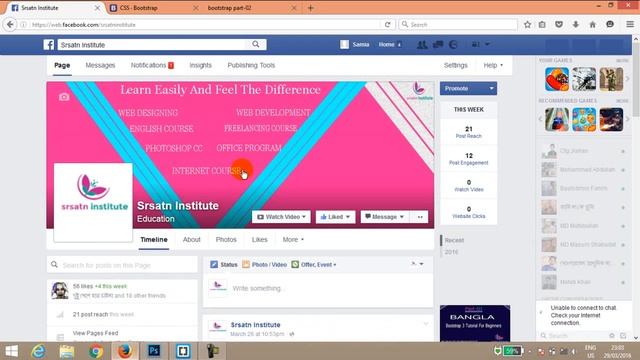Click the Firefox search bar
Viewport: 640px width, 360px height.
pyautogui.click(x=458, y=24)
